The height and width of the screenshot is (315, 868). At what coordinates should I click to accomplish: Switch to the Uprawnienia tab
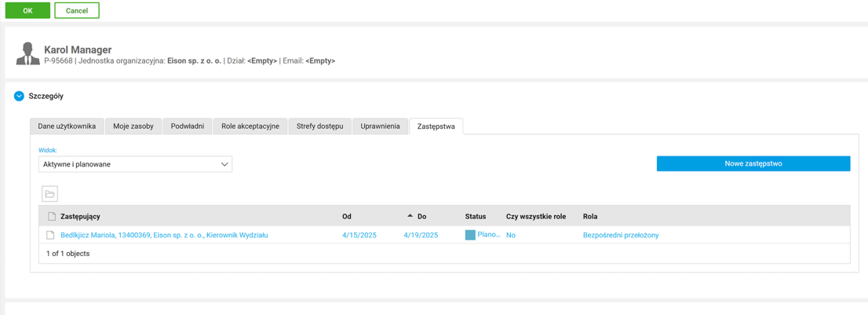pyautogui.click(x=380, y=126)
